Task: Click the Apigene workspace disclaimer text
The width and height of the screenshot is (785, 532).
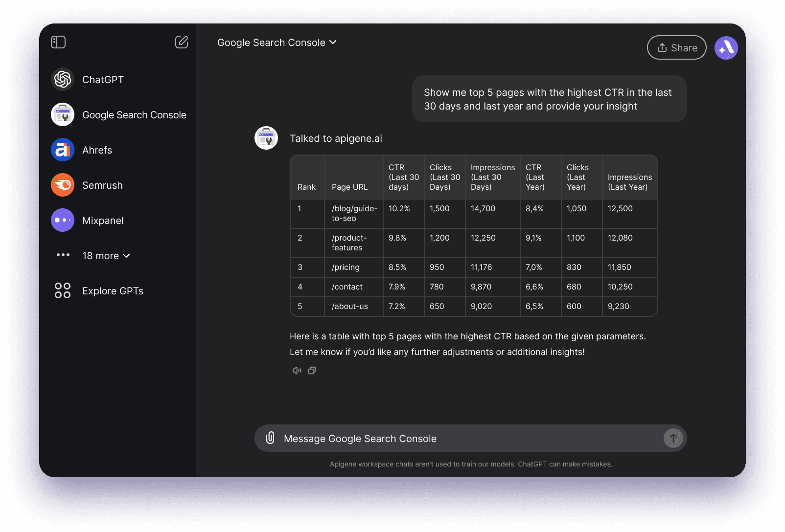Action: [x=471, y=464]
